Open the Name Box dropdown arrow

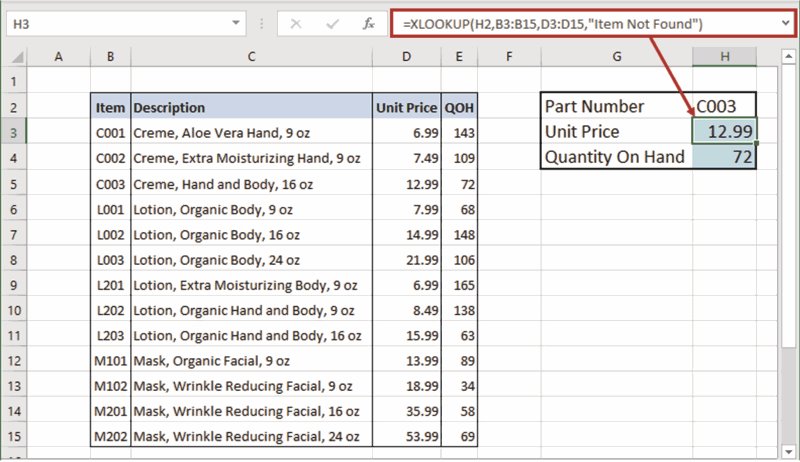[236, 23]
